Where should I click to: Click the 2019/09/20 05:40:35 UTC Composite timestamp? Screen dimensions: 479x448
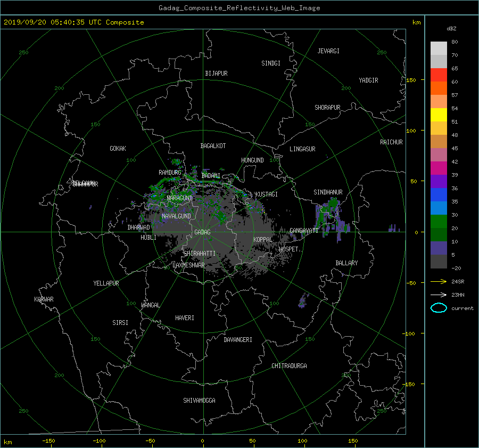point(73,22)
